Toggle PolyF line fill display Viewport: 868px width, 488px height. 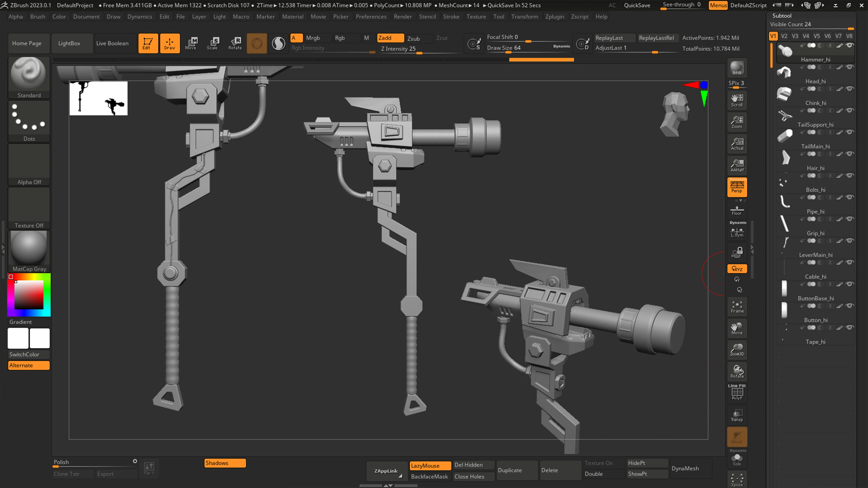pos(737,394)
